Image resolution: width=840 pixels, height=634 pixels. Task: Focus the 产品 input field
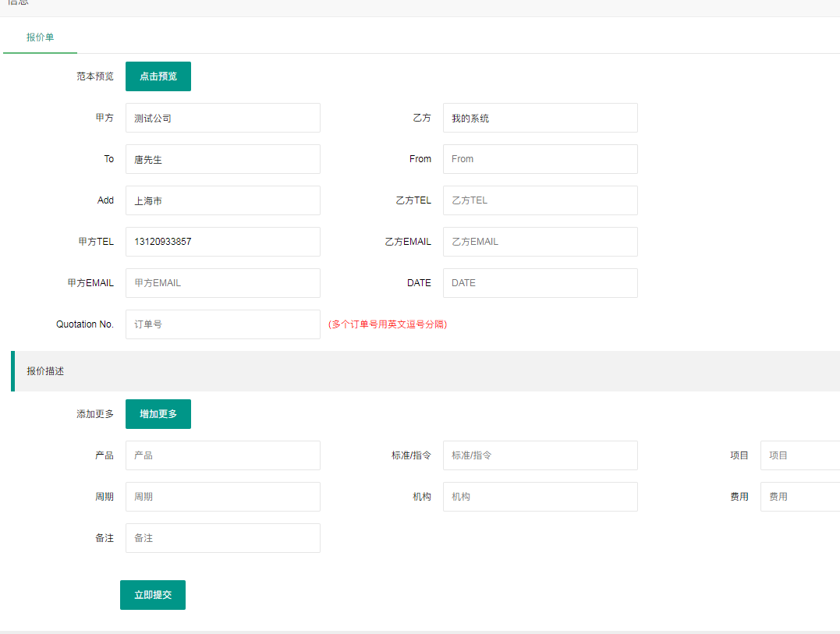pos(222,455)
